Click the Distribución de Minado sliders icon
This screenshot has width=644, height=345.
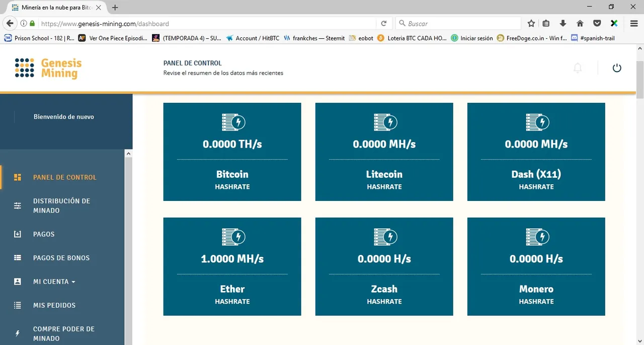point(18,205)
